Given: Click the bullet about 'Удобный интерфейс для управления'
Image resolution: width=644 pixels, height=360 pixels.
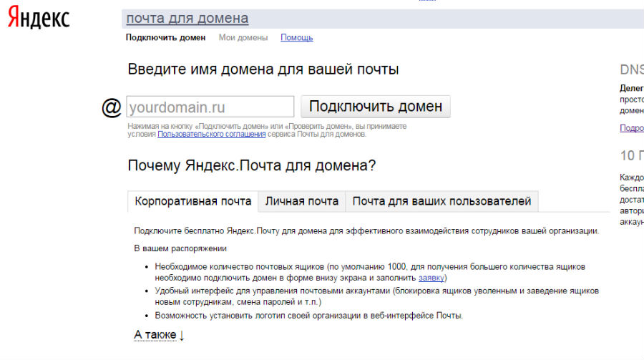Looking at the screenshot, I should click(x=376, y=296).
